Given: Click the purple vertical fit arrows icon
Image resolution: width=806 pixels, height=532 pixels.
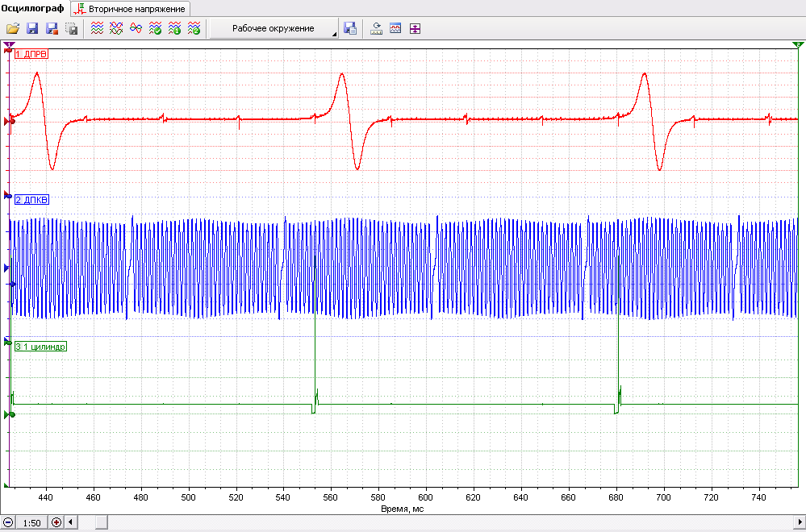Looking at the screenshot, I should (415, 29).
